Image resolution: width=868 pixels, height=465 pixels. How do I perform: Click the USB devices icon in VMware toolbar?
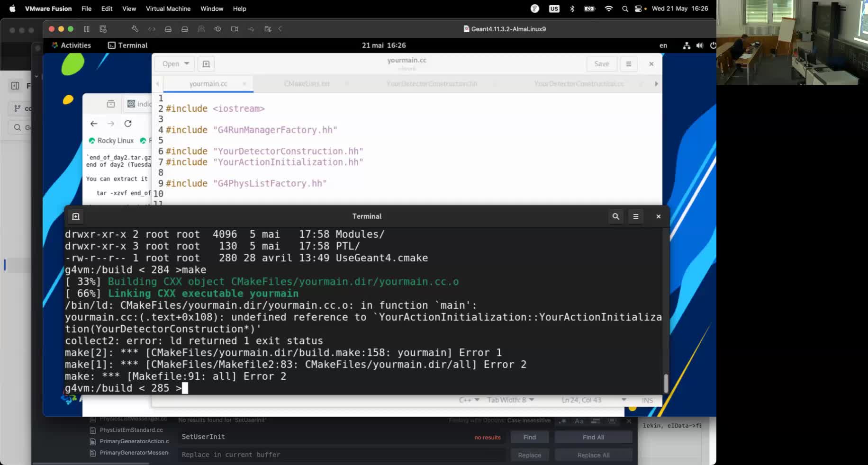[251, 29]
